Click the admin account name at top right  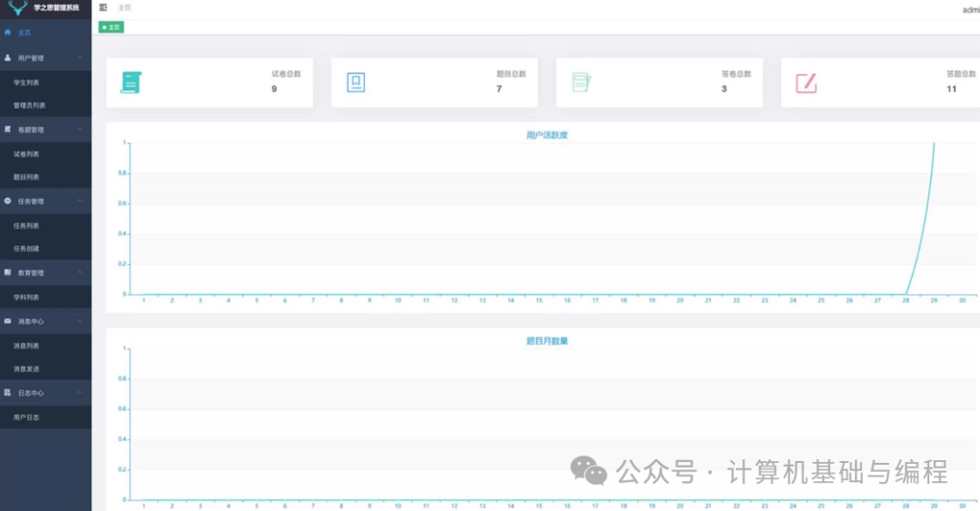[971, 10]
